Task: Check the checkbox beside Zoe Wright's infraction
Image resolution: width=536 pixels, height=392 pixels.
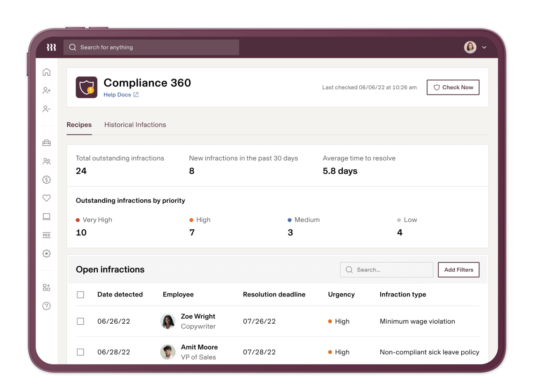Action: coord(80,321)
